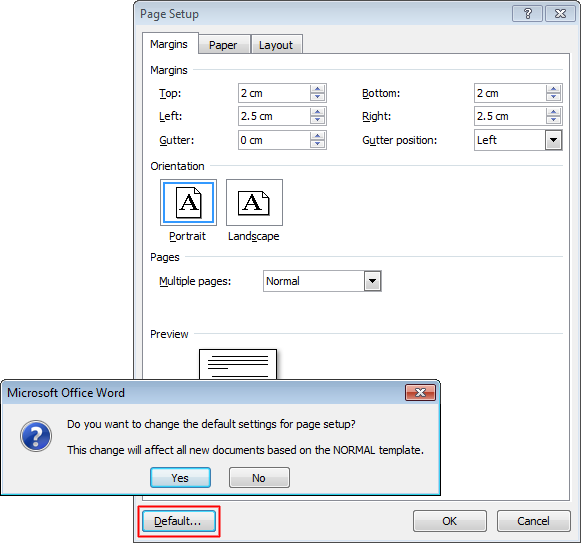
Task: Decrease the Bottom margin value
Action: pyautogui.click(x=554, y=97)
